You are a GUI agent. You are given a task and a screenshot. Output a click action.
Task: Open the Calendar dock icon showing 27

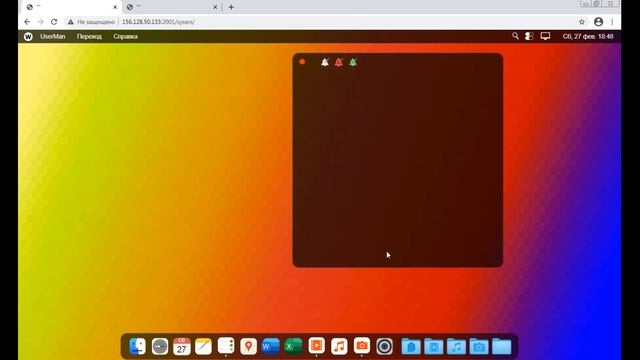pyautogui.click(x=182, y=346)
